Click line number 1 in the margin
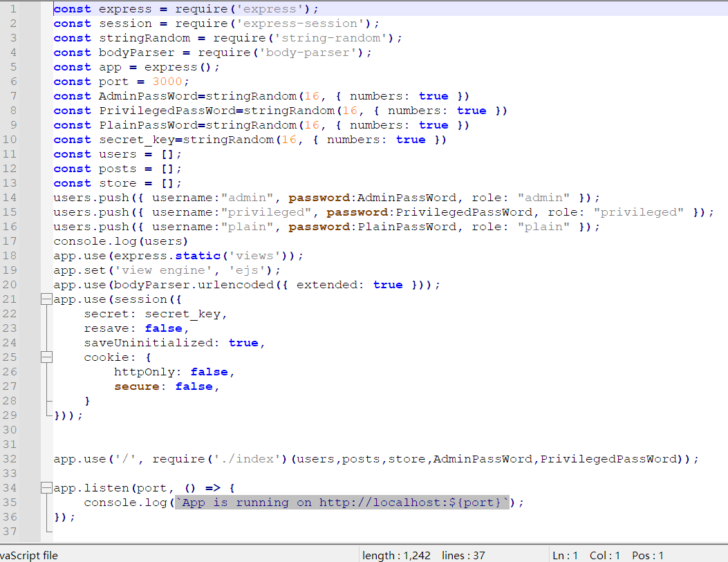 click(14, 9)
